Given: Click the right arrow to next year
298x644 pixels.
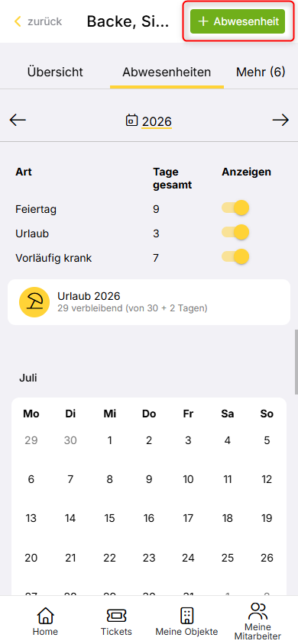Looking at the screenshot, I should pos(280,121).
